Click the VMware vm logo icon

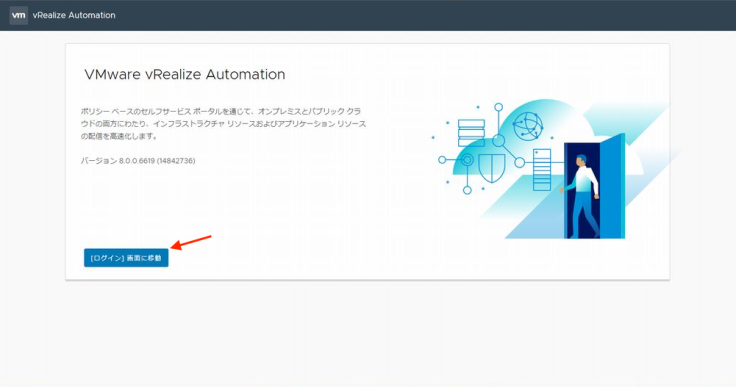(18, 15)
